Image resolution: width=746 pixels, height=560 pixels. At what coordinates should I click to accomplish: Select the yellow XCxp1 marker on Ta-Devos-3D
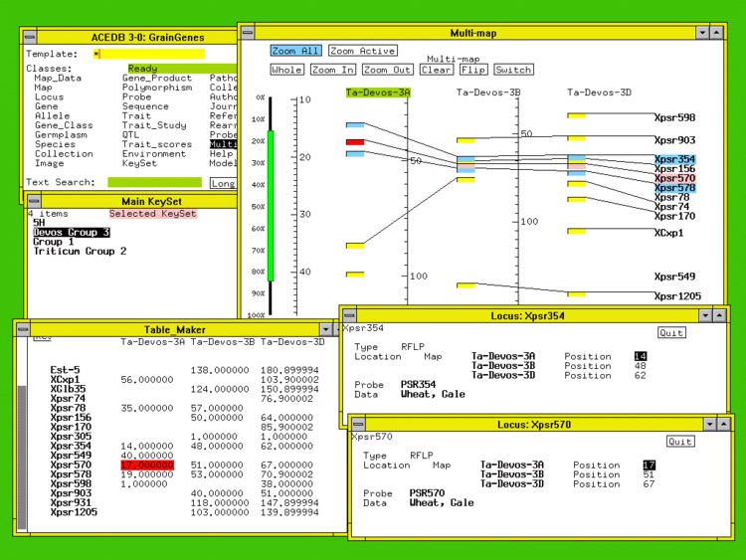tap(576, 232)
